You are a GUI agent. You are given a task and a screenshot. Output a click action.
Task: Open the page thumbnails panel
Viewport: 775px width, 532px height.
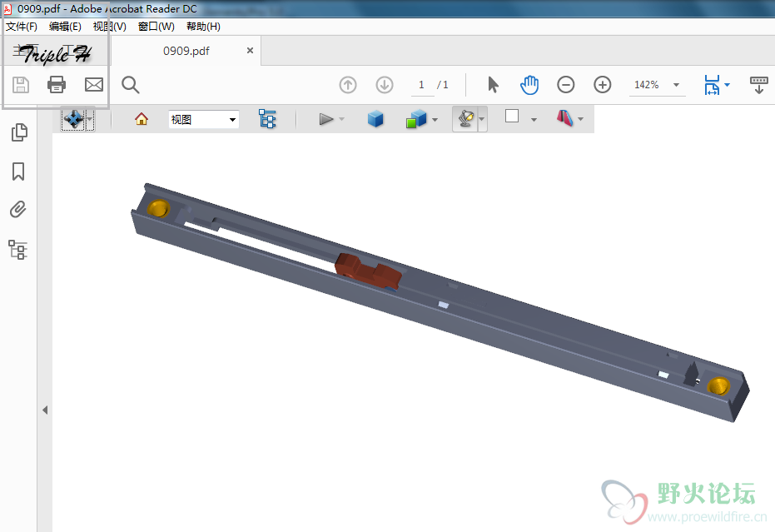point(19,132)
